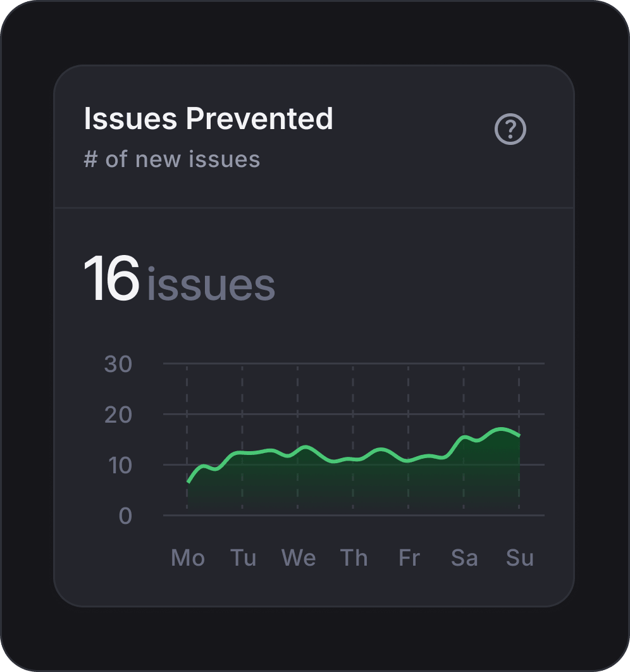Screen dimensions: 630x672
Task: Click the Su axis label
Action: pos(519,557)
